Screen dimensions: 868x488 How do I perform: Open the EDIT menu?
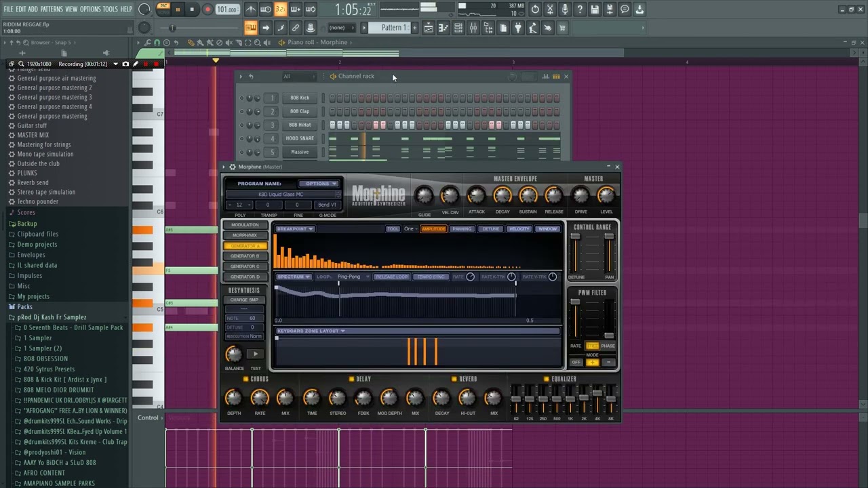coord(21,9)
